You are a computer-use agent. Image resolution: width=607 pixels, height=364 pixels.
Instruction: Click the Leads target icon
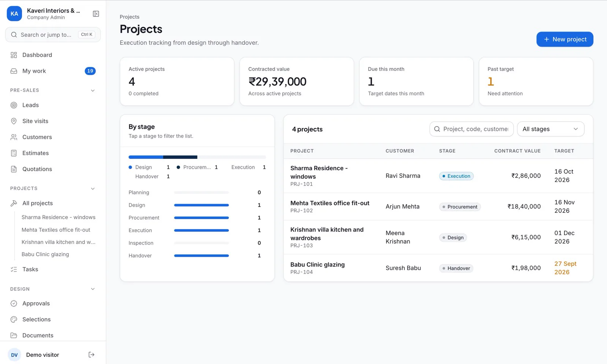point(14,105)
